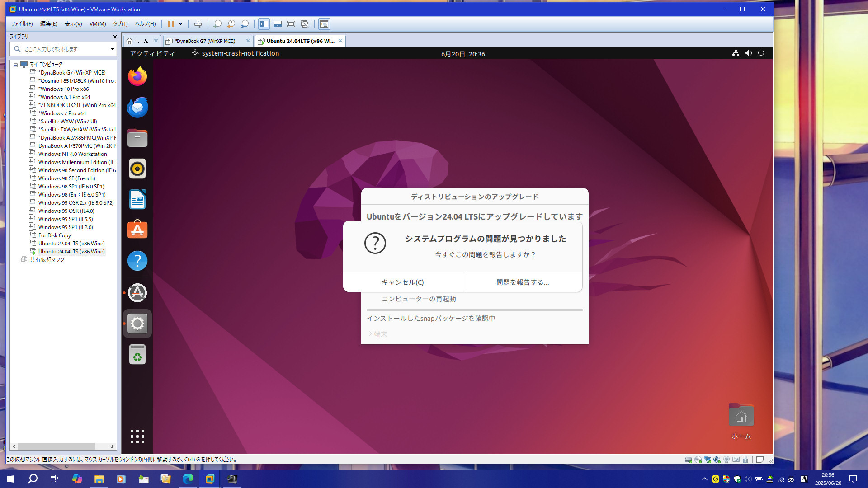Viewport: 868px width, 488px height.
Task: Open the ホーム folder desktop icon
Action: tap(741, 421)
